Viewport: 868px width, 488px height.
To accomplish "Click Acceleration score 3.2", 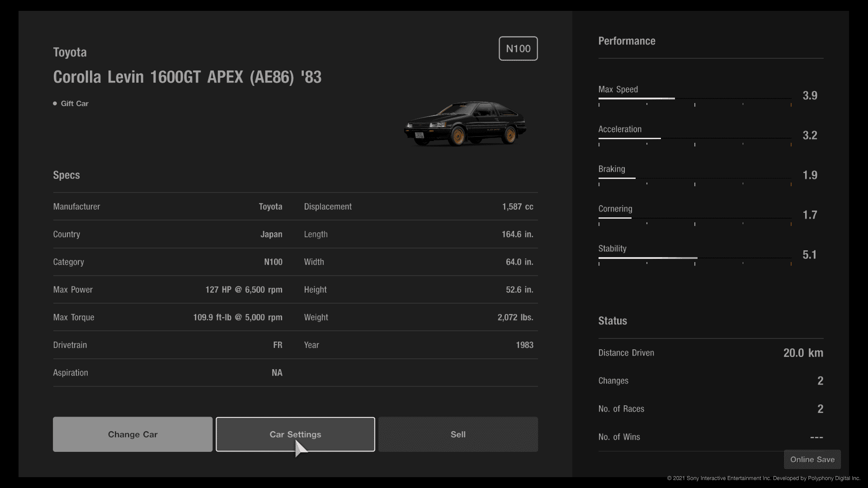I will [810, 136].
